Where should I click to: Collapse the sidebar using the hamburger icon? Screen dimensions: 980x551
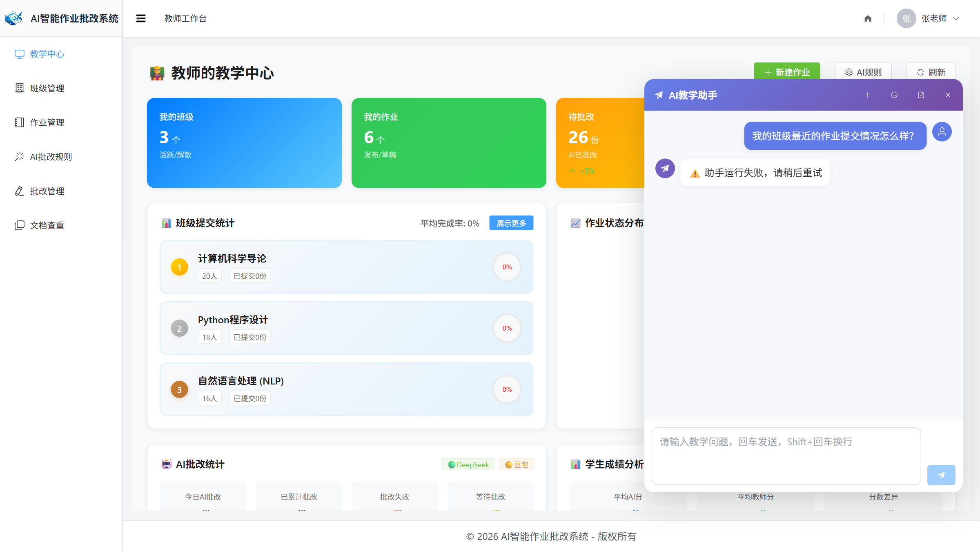(x=141, y=18)
